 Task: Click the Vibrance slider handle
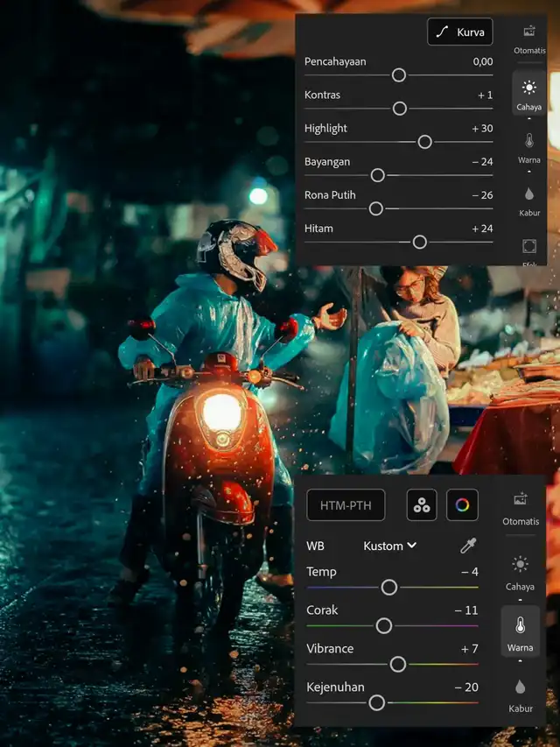(x=398, y=664)
